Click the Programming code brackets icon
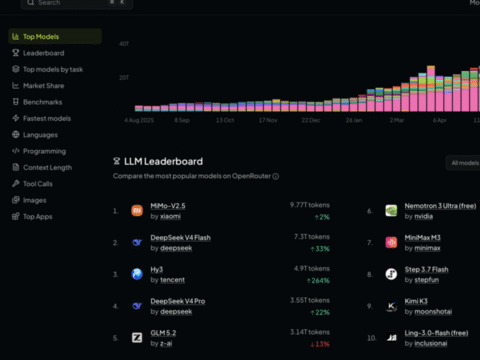The image size is (480, 360). pyautogui.click(x=16, y=151)
